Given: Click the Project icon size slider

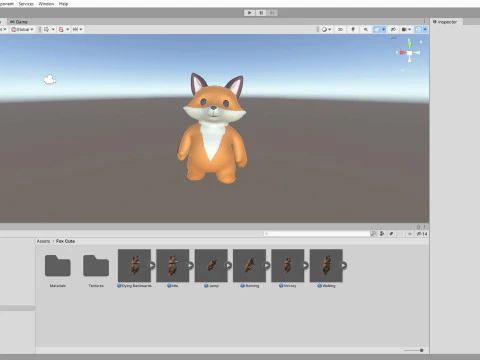Looking at the screenshot, I should coord(414,350).
